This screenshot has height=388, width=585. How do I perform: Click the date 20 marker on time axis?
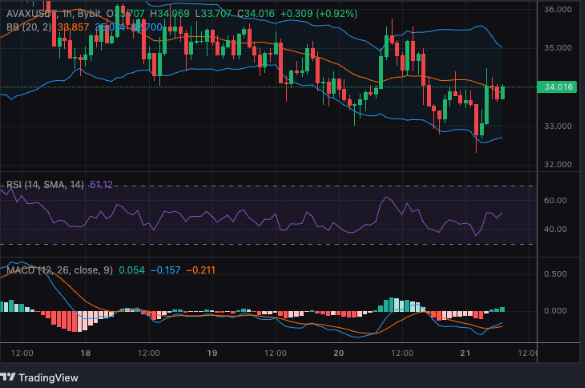(339, 353)
